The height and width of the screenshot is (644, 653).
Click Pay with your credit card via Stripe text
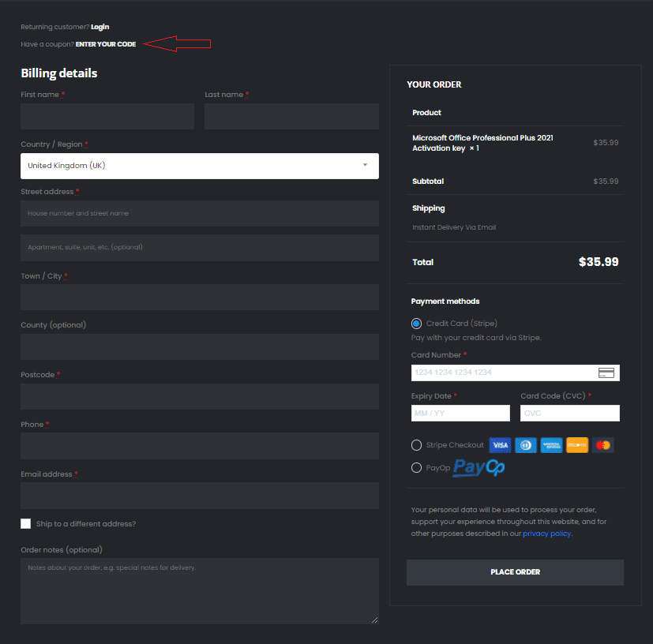pos(476,338)
